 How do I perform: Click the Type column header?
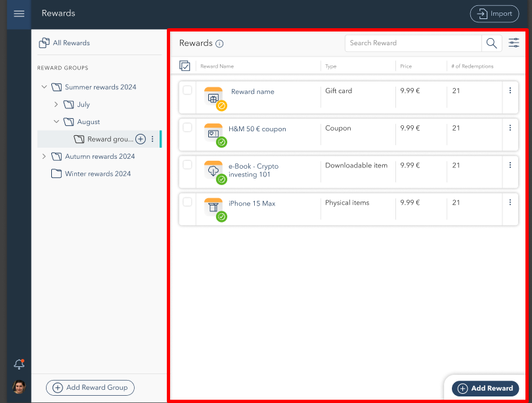[331, 66]
